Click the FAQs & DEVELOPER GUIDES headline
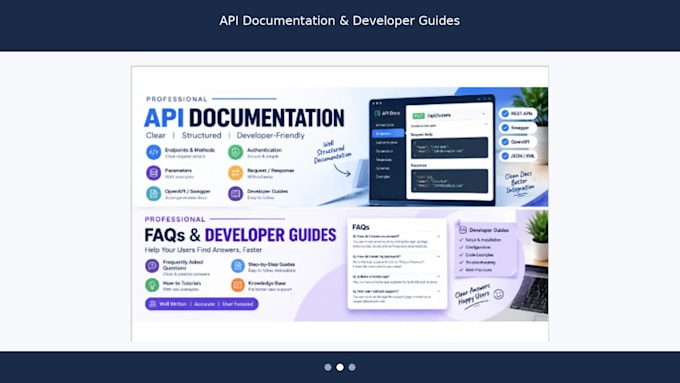 click(x=240, y=235)
